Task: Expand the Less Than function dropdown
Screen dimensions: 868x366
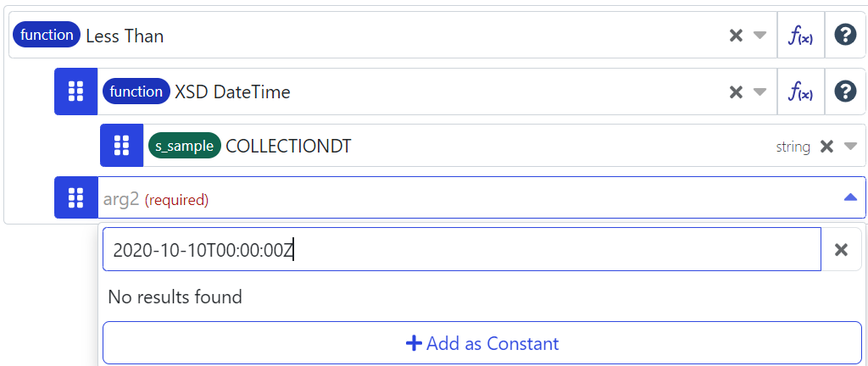Action: point(759,35)
